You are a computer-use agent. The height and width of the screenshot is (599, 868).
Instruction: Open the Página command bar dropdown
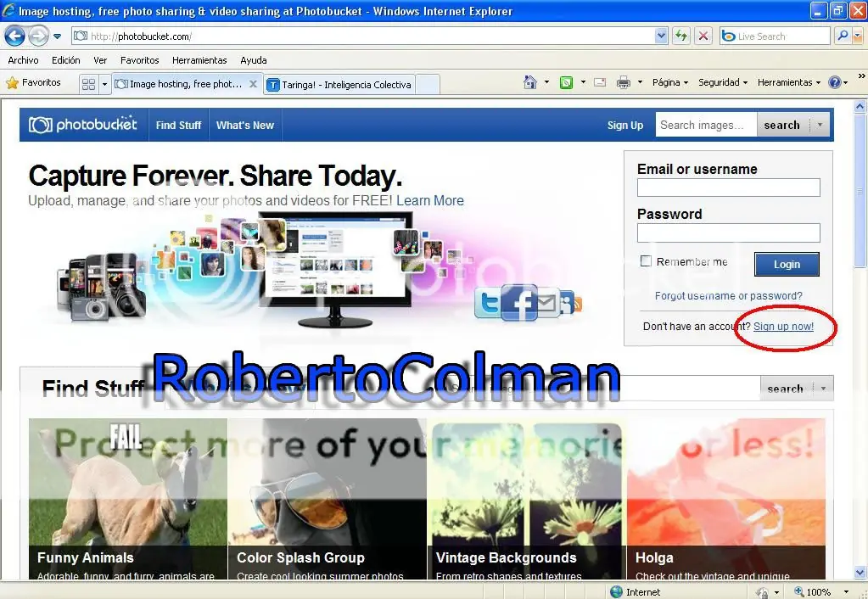[670, 82]
